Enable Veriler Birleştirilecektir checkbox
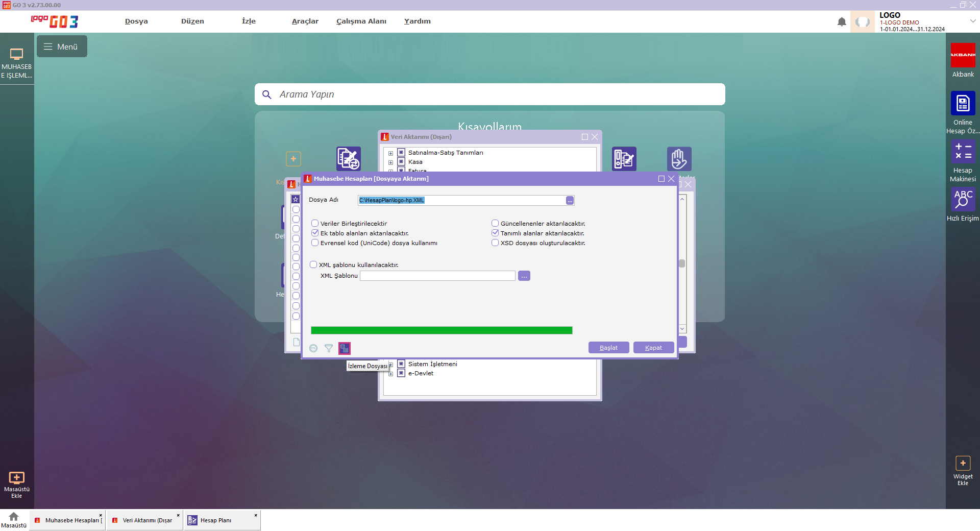The width and height of the screenshot is (980, 531). tap(315, 224)
